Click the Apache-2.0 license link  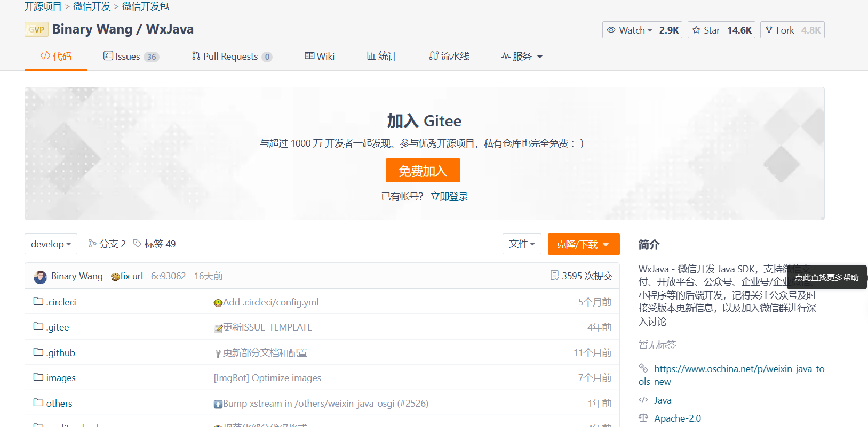point(678,418)
